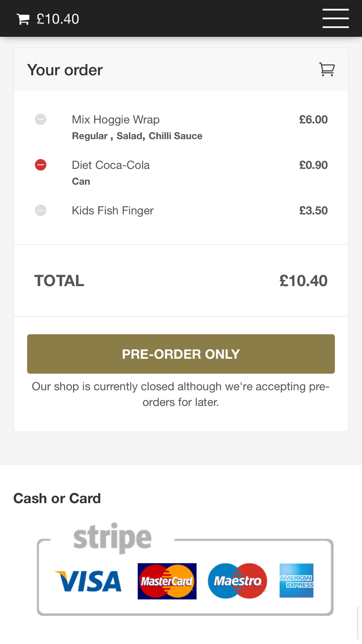The width and height of the screenshot is (362, 644).
Task: Click the Cash or Card heading
Action: [x=57, y=498]
